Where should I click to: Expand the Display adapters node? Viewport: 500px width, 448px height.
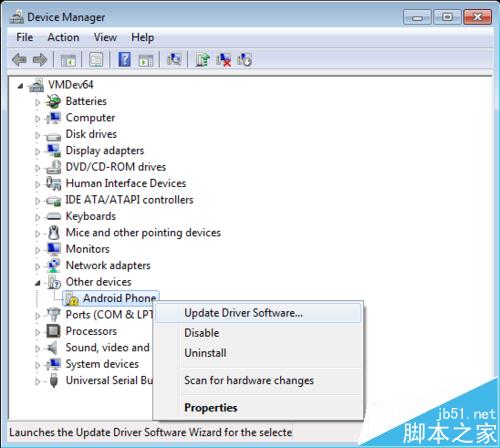(38, 151)
